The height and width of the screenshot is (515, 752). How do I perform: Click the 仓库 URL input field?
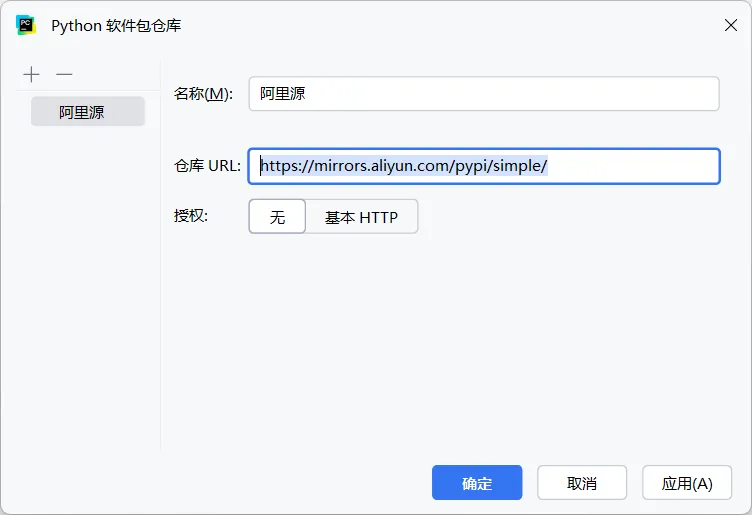tap(484, 166)
